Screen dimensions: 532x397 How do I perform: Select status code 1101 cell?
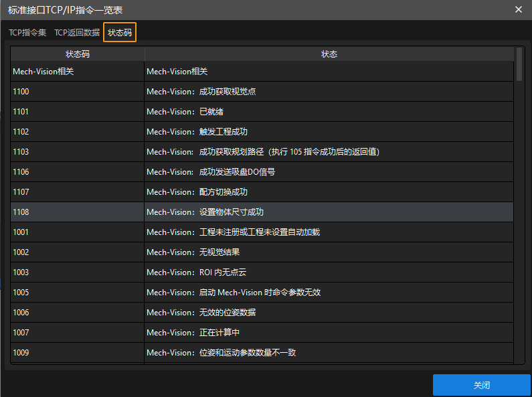click(x=77, y=112)
